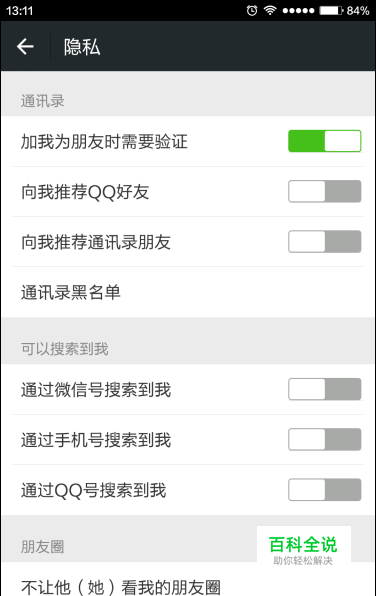Tap the 通讯录 section header
This screenshot has width=376, height=596.
point(43,101)
